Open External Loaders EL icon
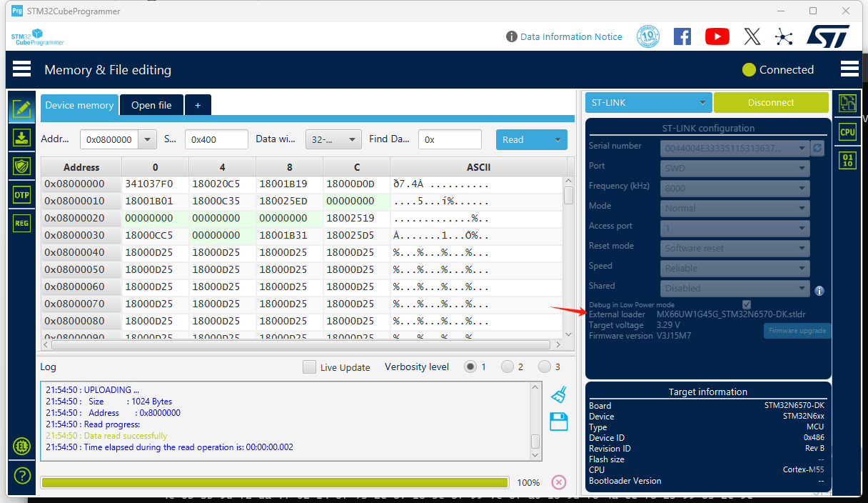The height and width of the screenshot is (503, 868). (x=22, y=447)
